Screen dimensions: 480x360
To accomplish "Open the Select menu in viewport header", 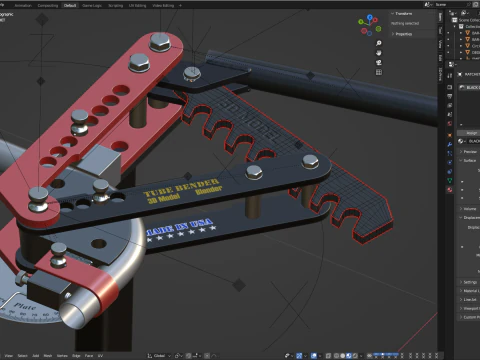I will 22,356.
